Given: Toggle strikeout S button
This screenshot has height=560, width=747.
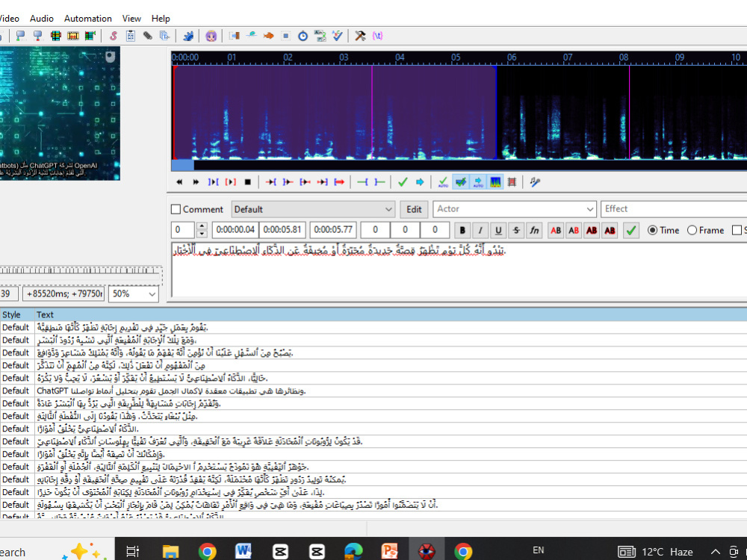Looking at the screenshot, I should (x=516, y=231).
